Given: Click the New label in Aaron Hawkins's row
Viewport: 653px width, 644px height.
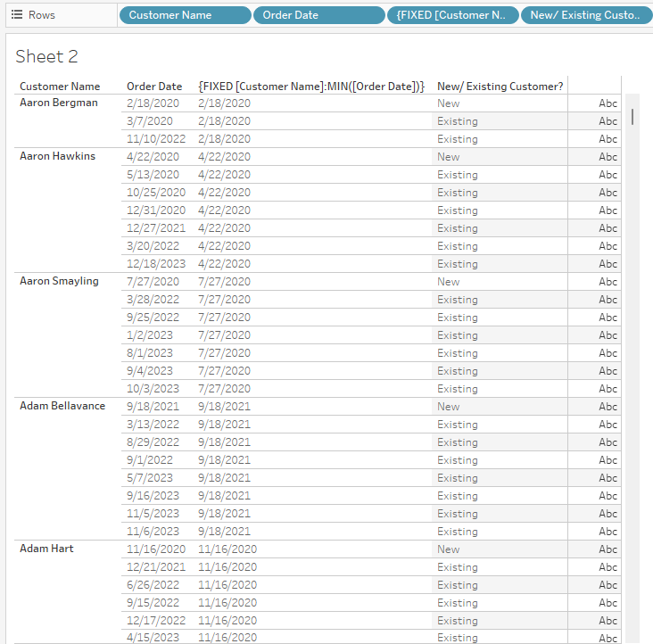Looking at the screenshot, I should [449, 157].
